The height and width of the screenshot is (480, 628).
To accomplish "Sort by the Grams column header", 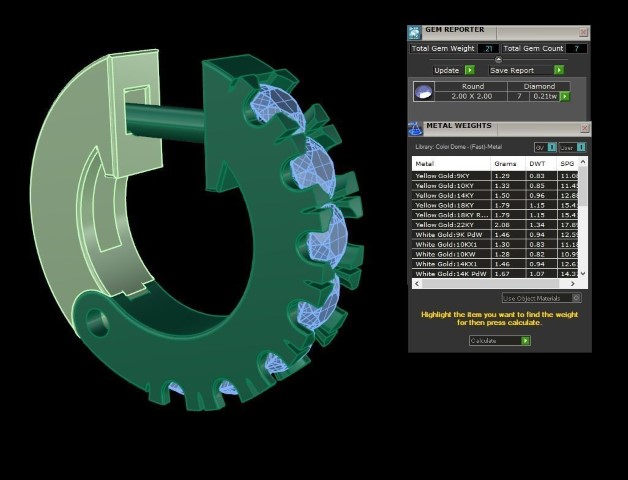I will [x=505, y=163].
